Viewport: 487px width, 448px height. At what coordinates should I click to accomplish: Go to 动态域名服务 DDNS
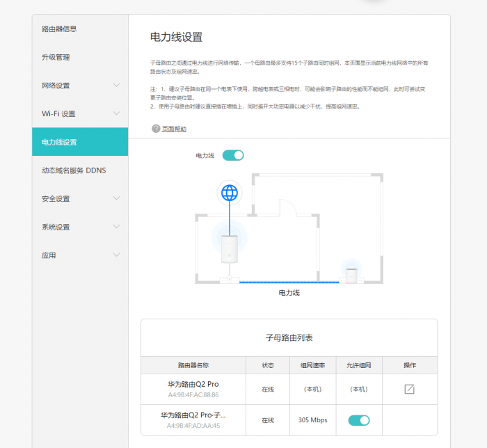(x=74, y=170)
